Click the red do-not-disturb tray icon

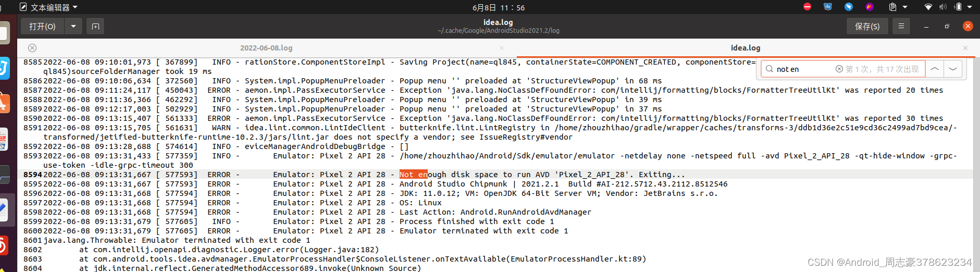point(807,7)
